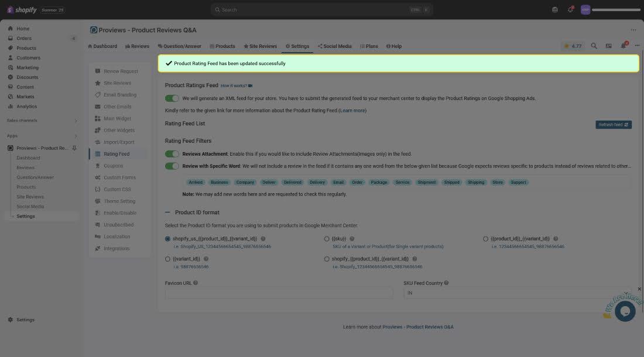This screenshot has height=357, width=644.
Task: Switch to the Site Reviews tab
Action: coord(260,46)
